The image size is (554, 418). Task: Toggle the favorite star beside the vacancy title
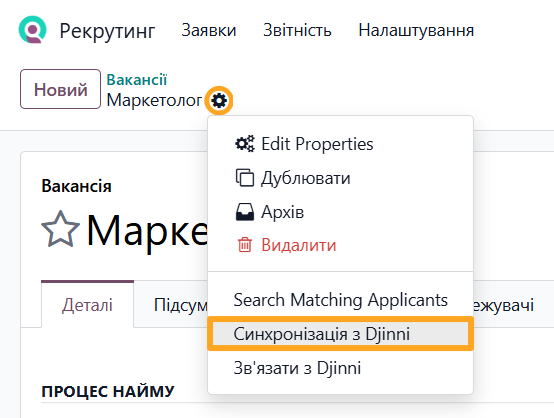60,230
